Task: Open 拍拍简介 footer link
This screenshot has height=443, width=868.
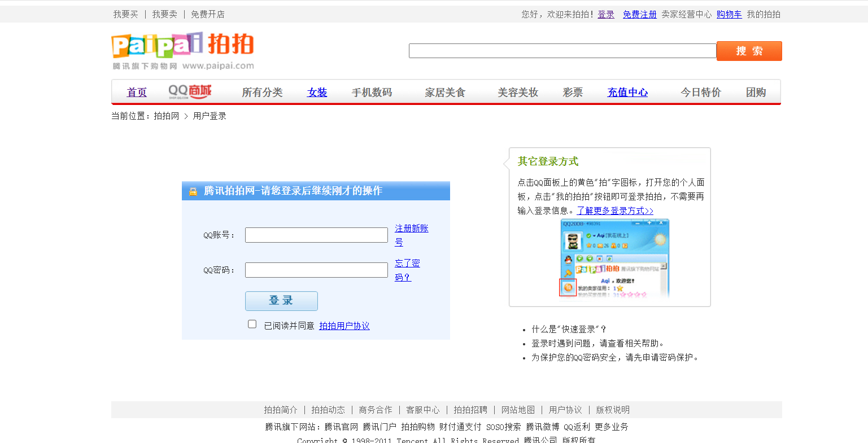Action: coord(281,410)
